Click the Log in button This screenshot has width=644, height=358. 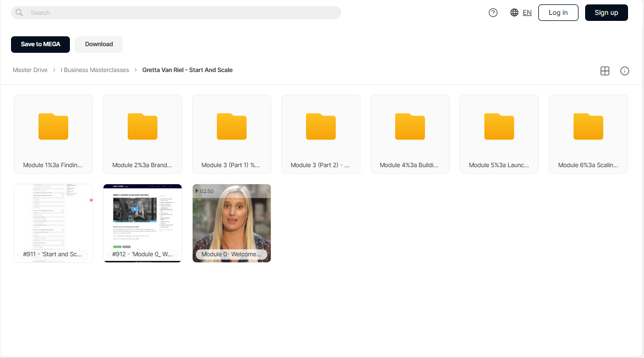pos(558,13)
